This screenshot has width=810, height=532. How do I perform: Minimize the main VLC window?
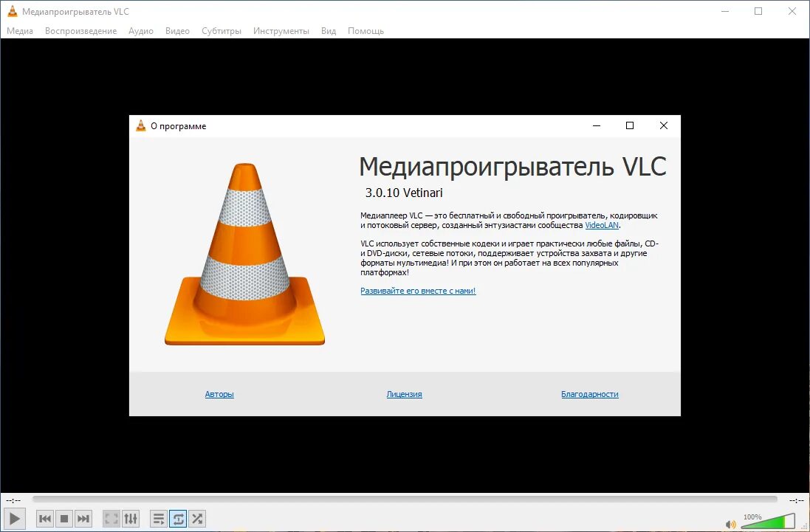(725, 11)
